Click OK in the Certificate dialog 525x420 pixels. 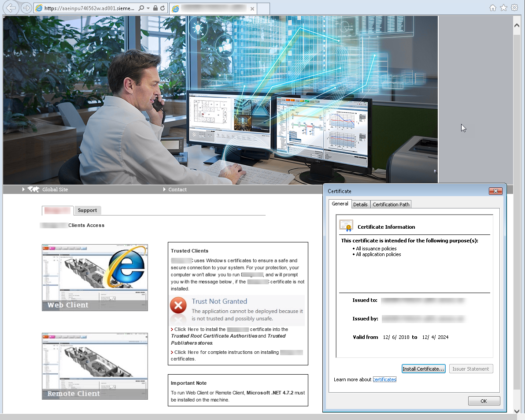pyautogui.click(x=484, y=401)
